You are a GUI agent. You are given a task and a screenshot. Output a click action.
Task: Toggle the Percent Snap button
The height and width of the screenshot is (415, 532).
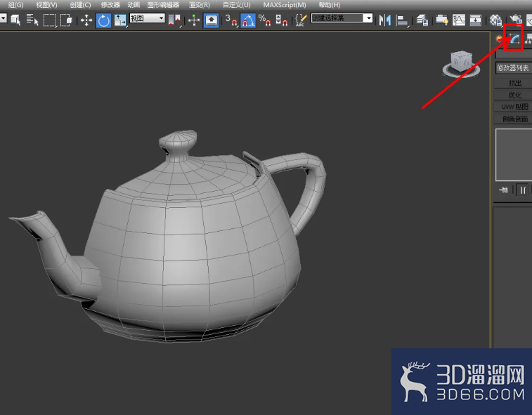(x=265, y=20)
